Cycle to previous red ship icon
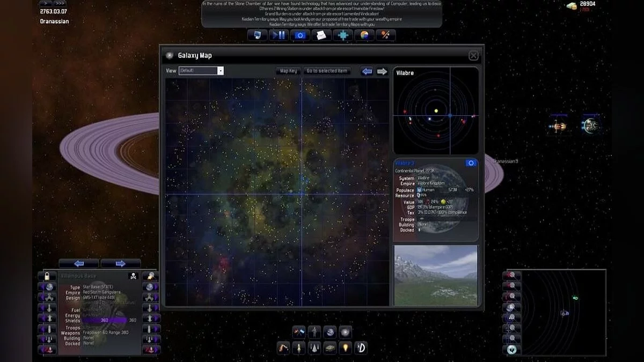This screenshot has width=644, height=362. (x=47, y=350)
